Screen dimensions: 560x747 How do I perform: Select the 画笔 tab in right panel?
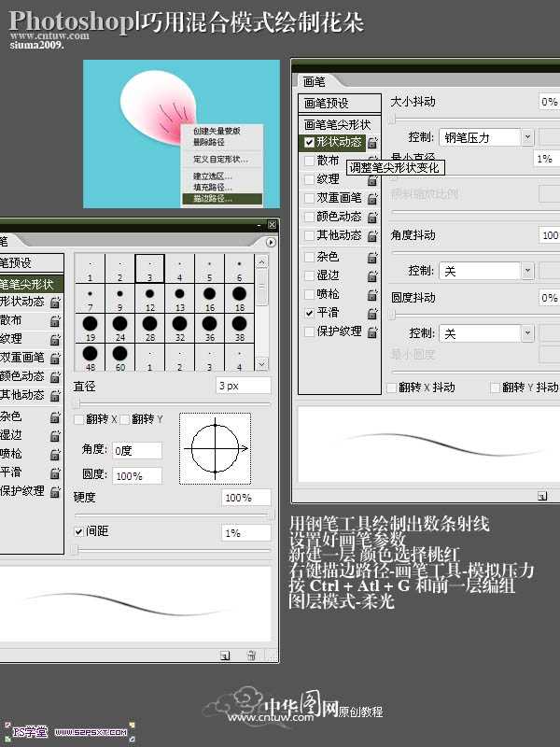315,81
